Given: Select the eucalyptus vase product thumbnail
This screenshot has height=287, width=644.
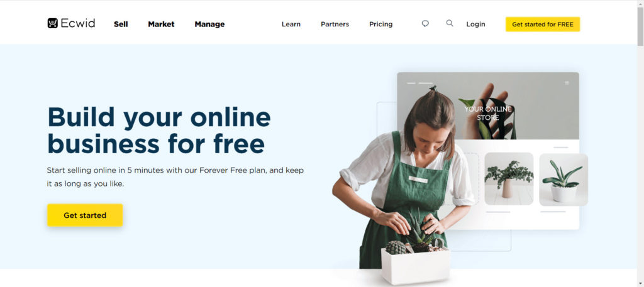Looking at the screenshot, I should click(509, 179).
